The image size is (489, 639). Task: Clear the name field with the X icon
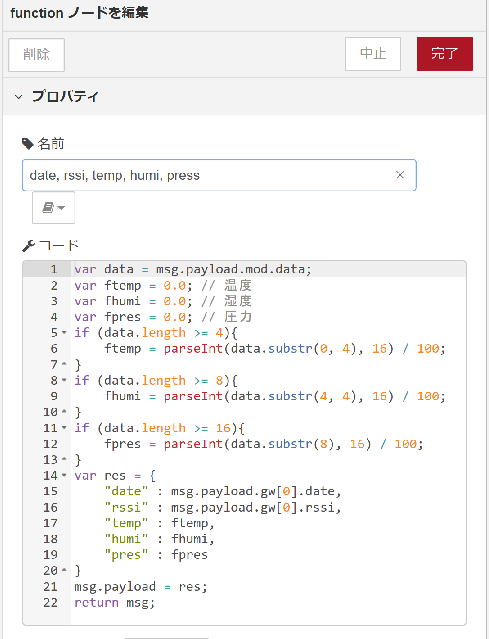tap(400, 175)
